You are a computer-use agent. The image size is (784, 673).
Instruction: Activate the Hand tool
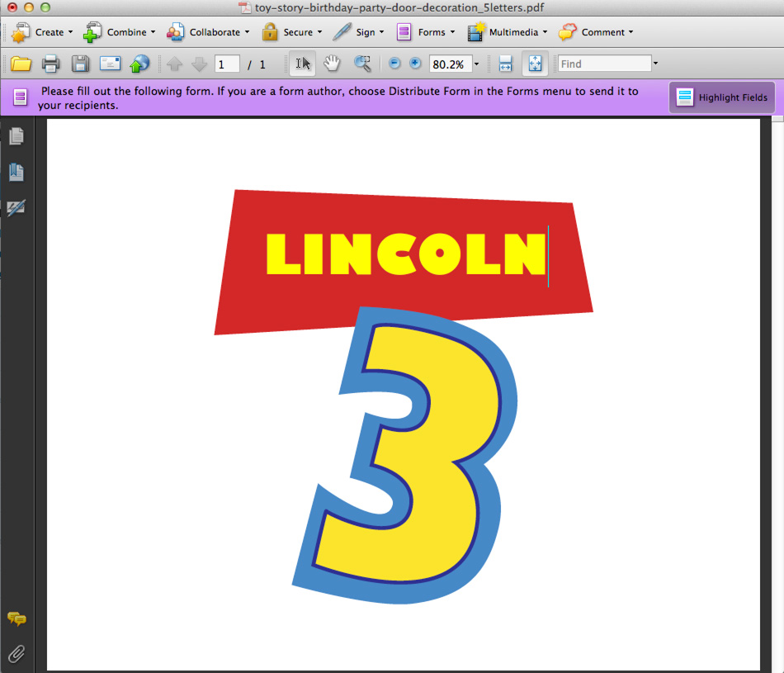[x=332, y=64]
